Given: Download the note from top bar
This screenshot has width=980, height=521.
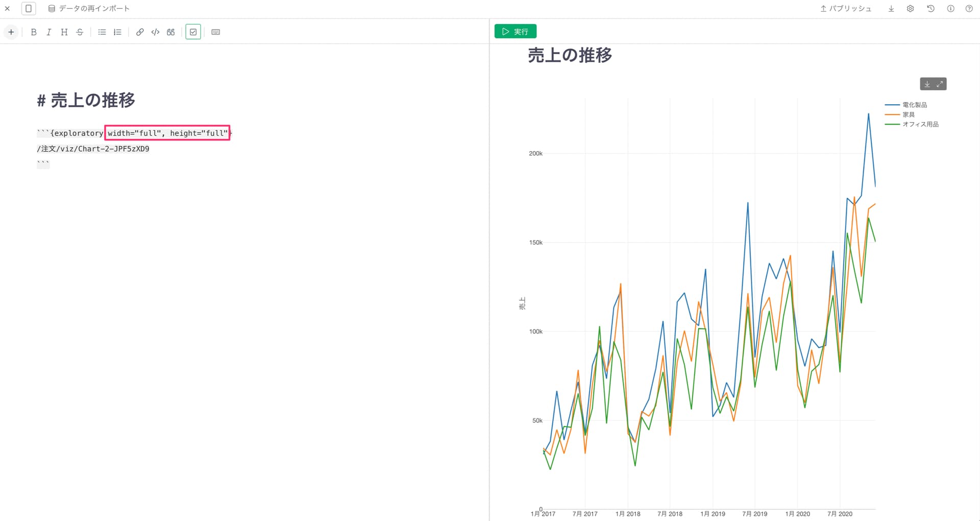Looking at the screenshot, I should point(891,9).
